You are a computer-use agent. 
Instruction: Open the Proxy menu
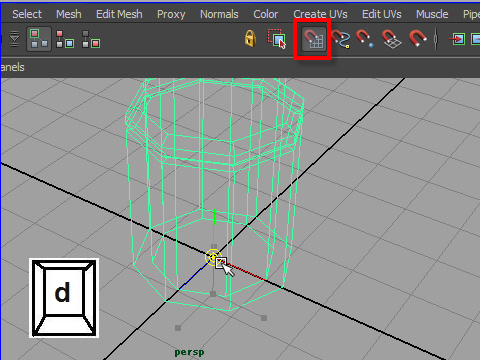click(x=171, y=14)
